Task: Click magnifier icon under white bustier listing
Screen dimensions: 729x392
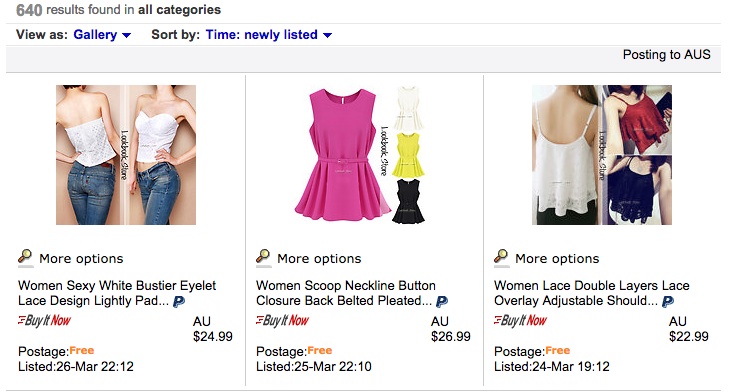Action: (25, 257)
